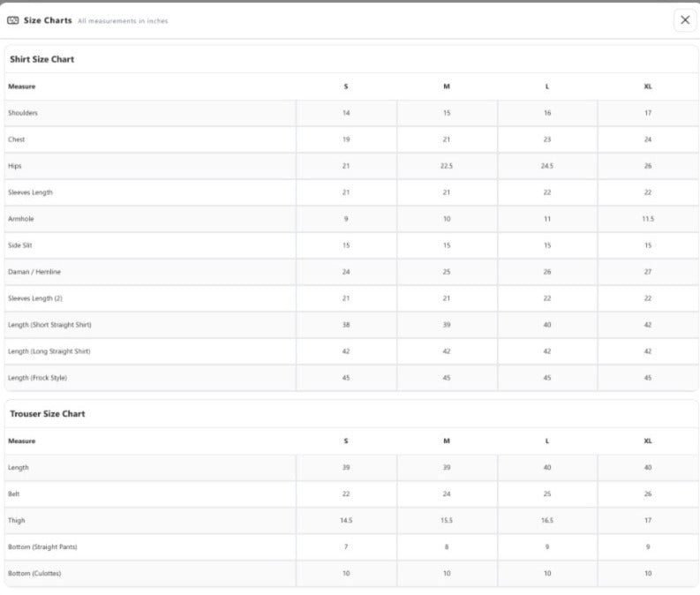
Task: Select the Belt measurement for size S
Action: pos(346,493)
